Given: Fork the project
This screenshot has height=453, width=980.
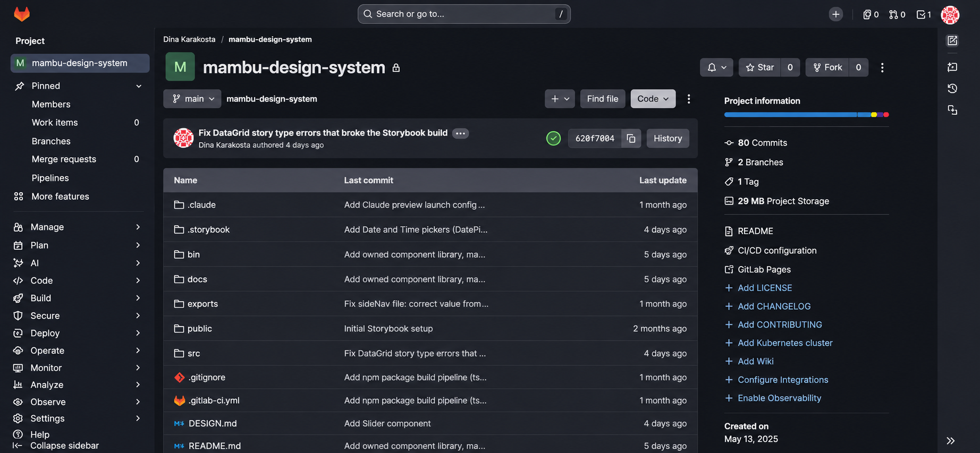Looking at the screenshot, I should [x=827, y=67].
